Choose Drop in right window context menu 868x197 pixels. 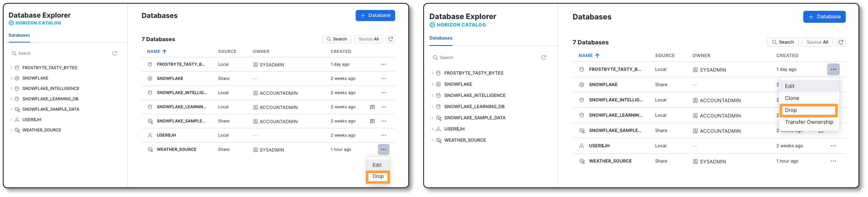tap(809, 110)
